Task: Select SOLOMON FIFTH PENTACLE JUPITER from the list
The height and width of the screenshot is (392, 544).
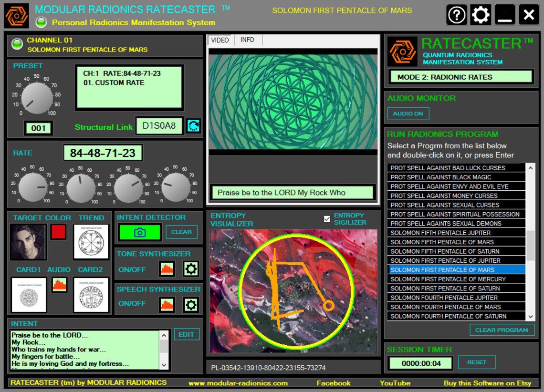Action: tap(444, 233)
